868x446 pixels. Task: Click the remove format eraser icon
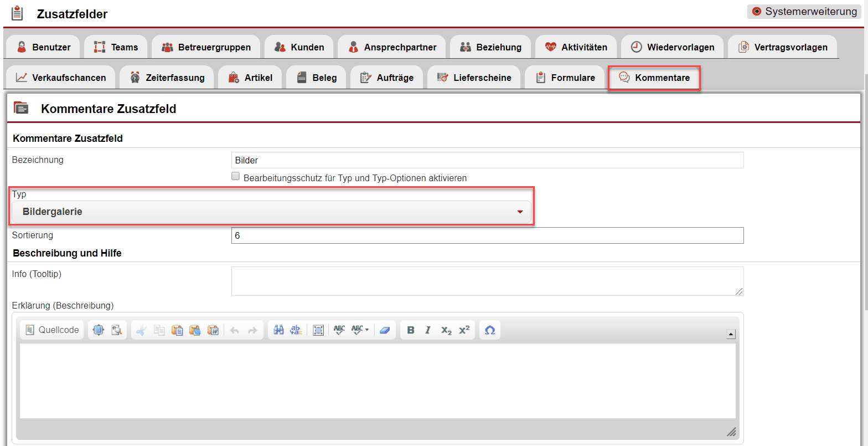[x=385, y=330]
